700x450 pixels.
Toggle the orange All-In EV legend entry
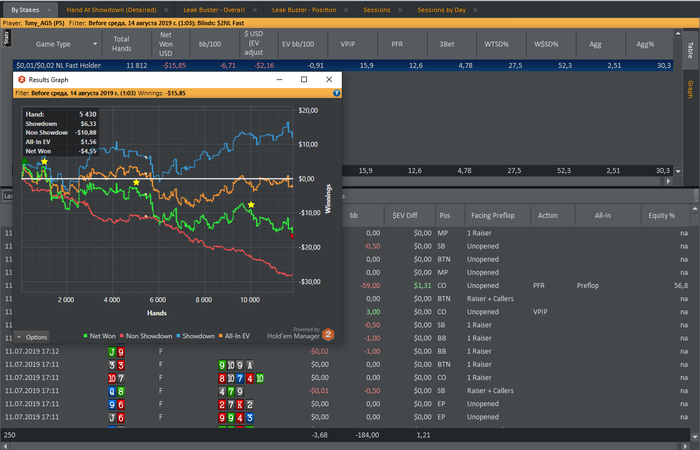tap(234, 336)
